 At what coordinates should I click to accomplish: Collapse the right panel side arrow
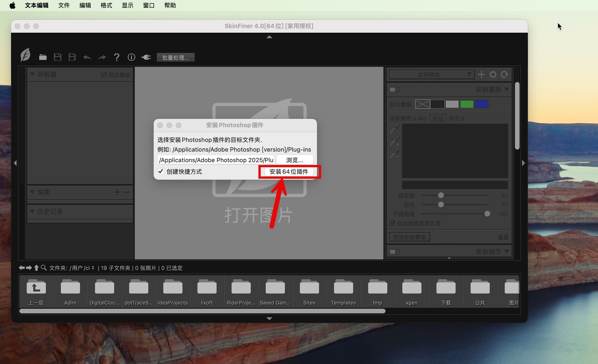point(523,163)
